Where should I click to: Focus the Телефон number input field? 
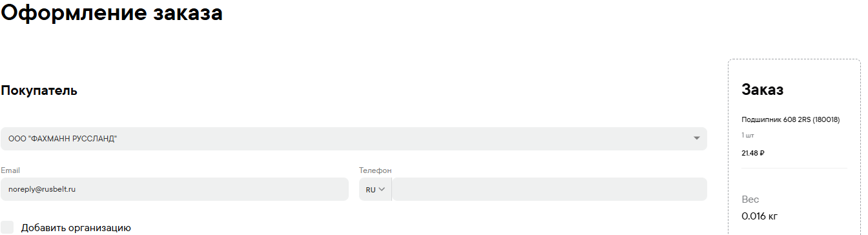pos(550,189)
